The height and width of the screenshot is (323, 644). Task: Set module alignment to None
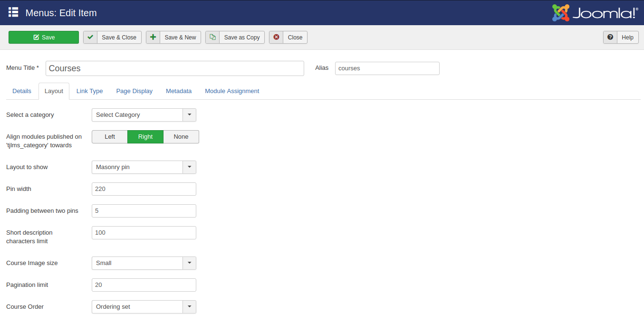pos(181,137)
